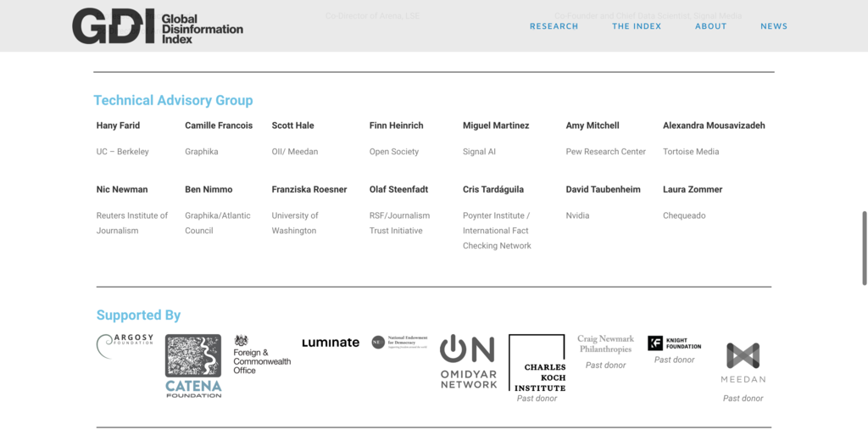The height and width of the screenshot is (441, 868).
Task: Click Past donor under Craig Newmark
Action: tap(605, 366)
